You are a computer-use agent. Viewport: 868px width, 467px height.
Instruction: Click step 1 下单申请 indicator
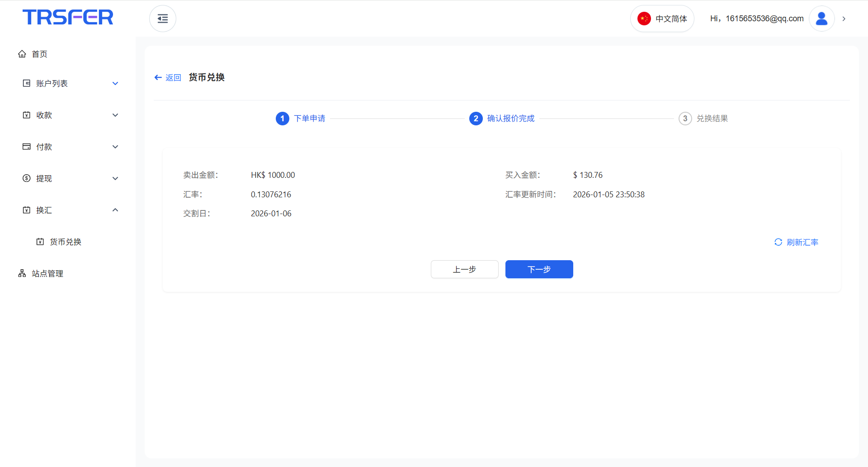(x=283, y=119)
